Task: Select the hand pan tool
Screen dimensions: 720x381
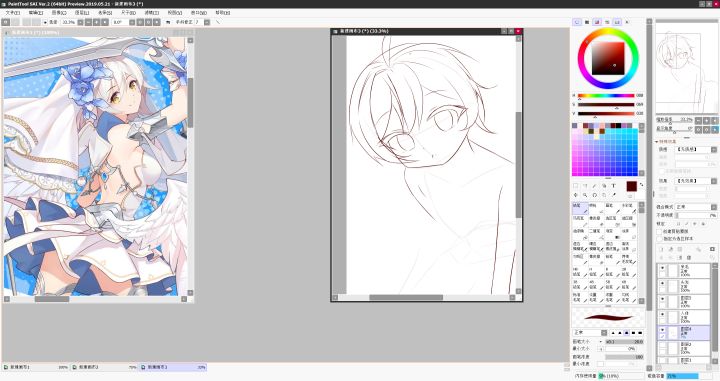Action: [604, 195]
